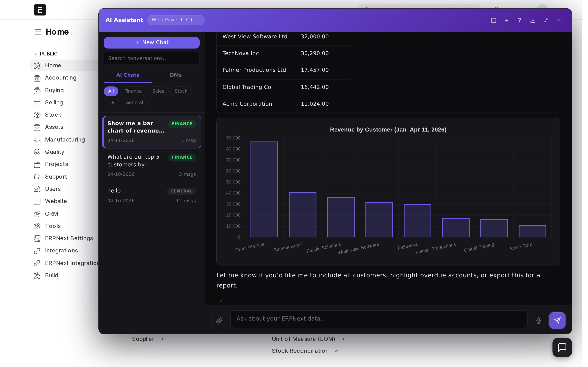This screenshot has width=588, height=367.
Task: Click the plus icon in assistant header
Action: (x=507, y=20)
